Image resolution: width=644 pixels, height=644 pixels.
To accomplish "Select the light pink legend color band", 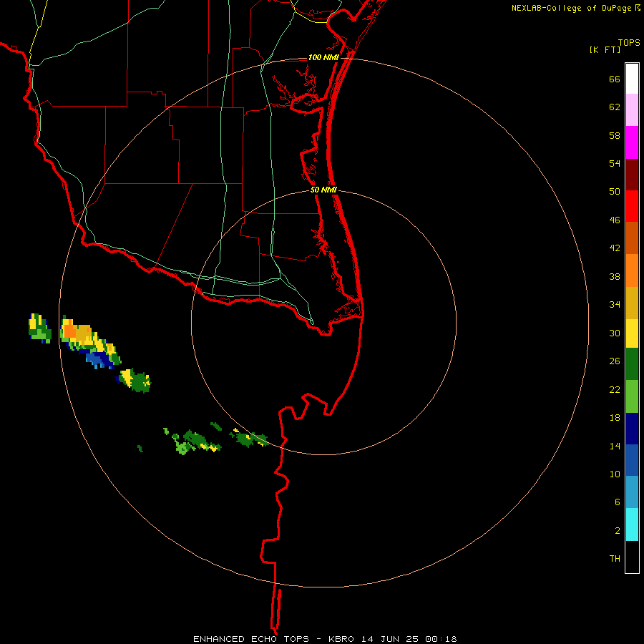I will coord(632,110).
